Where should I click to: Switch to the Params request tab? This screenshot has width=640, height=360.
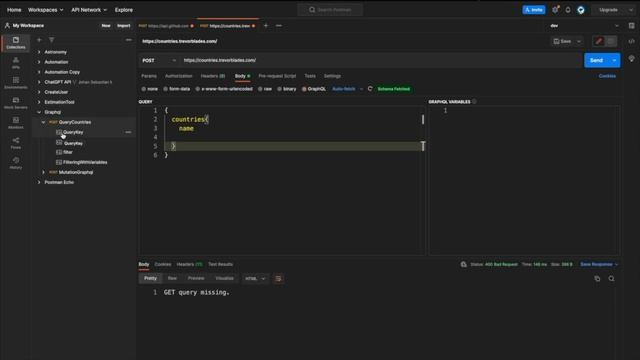pos(149,76)
